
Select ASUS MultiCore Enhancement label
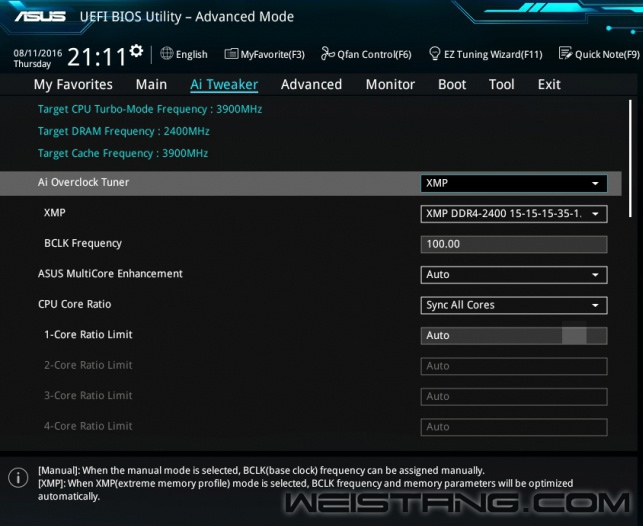110,273
